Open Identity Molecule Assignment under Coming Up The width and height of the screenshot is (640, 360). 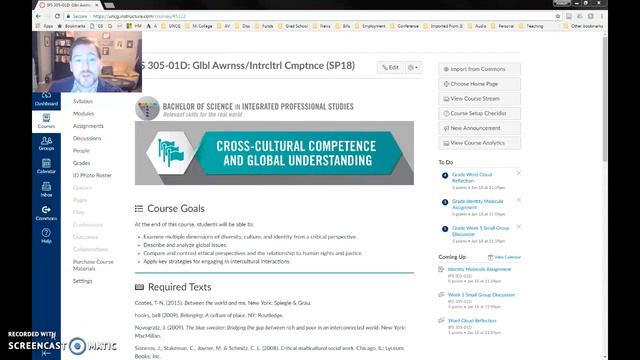(x=479, y=269)
